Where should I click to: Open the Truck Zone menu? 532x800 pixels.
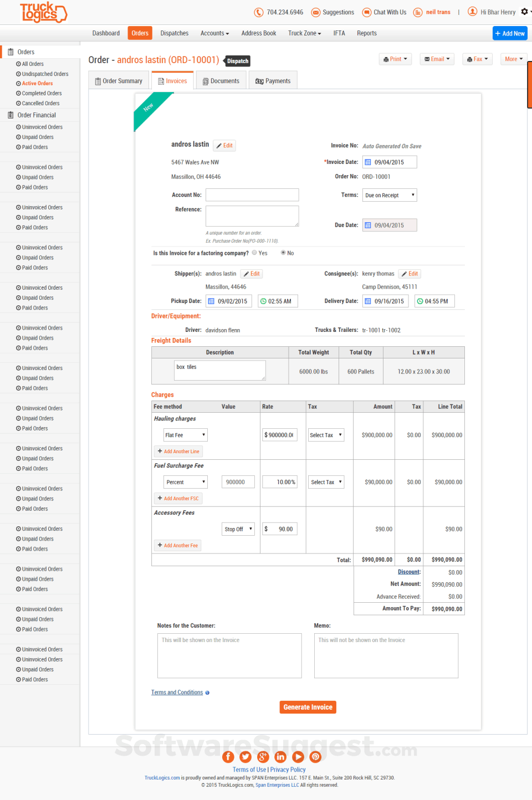click(304, 33)
